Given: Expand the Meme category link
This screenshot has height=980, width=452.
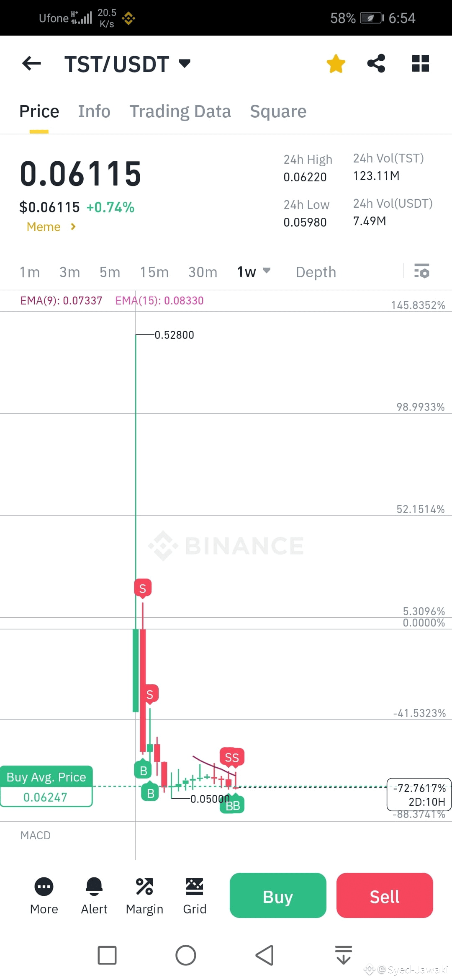Looking at the screenshot, I should pos(51,227).
